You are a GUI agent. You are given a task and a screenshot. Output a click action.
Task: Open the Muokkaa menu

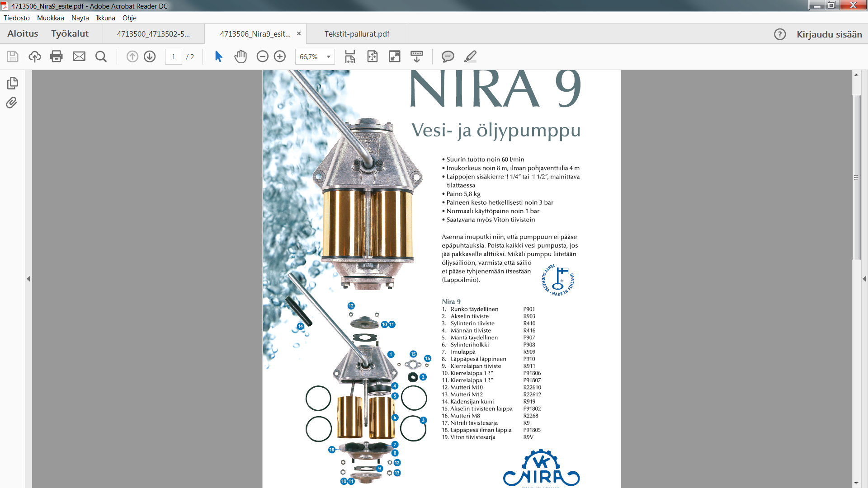pos(51,18)
